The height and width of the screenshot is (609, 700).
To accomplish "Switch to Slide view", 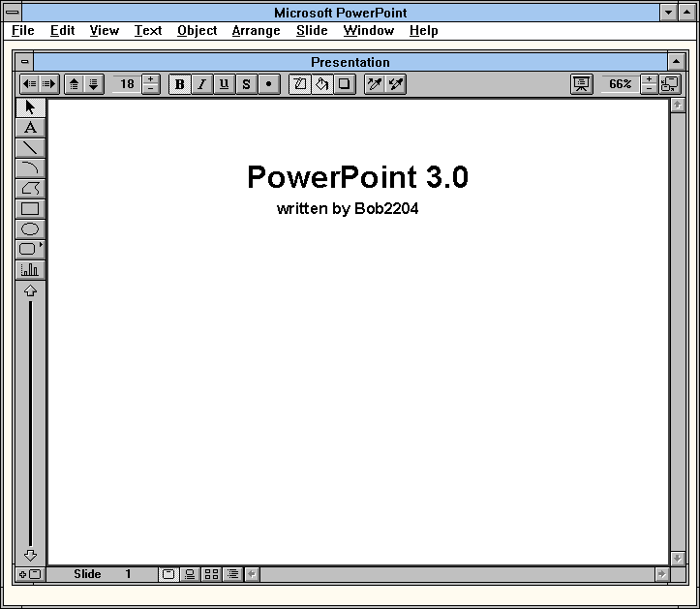I will click(x=168, y=574).
